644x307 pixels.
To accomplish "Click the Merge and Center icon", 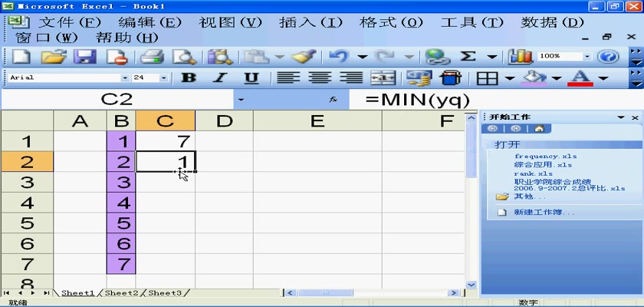I will coord(382,78).
